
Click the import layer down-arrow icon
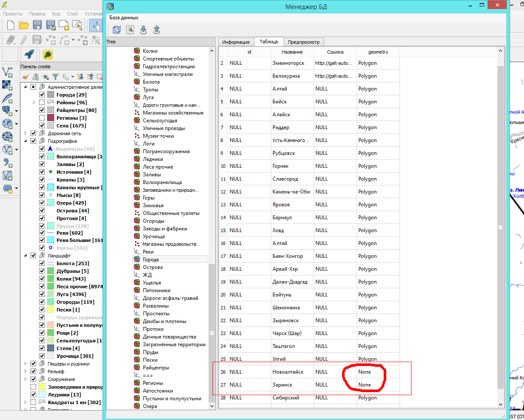click(x=143, y=30)
